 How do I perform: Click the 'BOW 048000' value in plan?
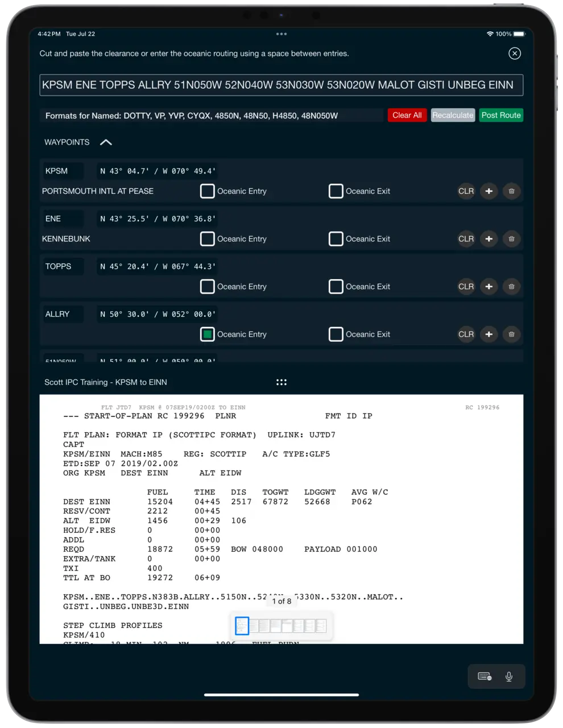tap(257, 549)
